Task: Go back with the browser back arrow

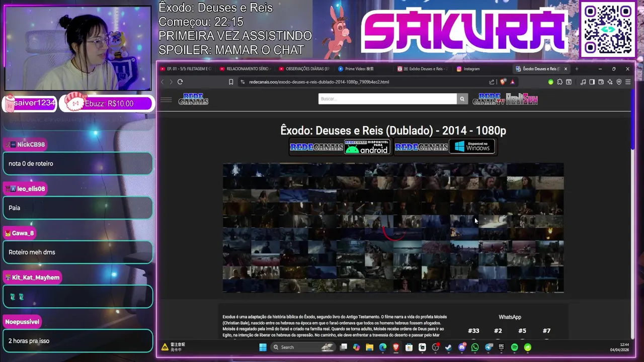Action: (162, 82)
